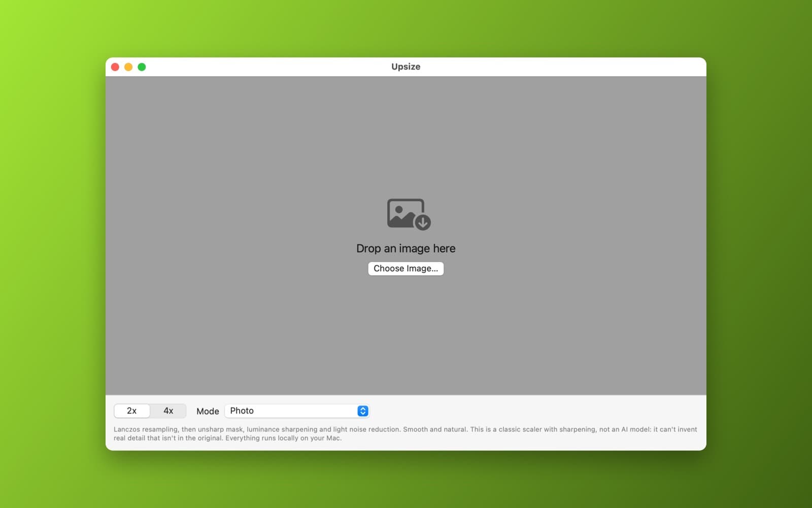
Task: Minimize the Upsize window
Action: click(x=128, y=67)
